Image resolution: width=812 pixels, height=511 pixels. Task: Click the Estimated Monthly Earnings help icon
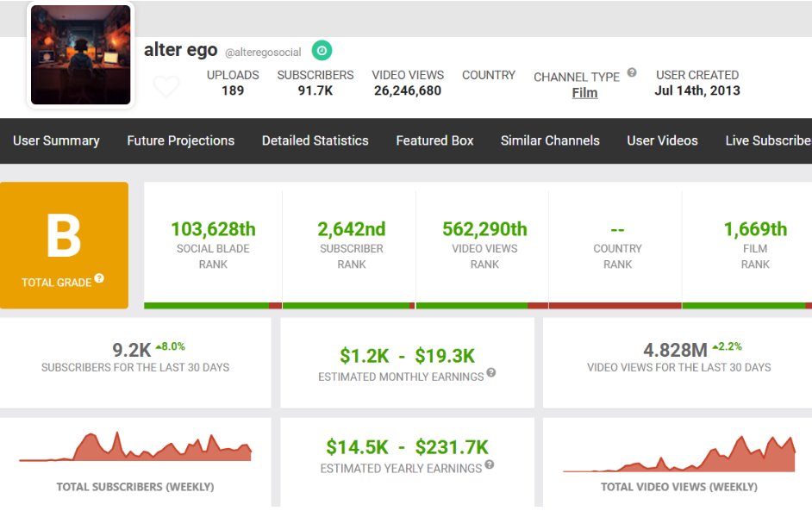pyautogui.click(x=491, y=373)
